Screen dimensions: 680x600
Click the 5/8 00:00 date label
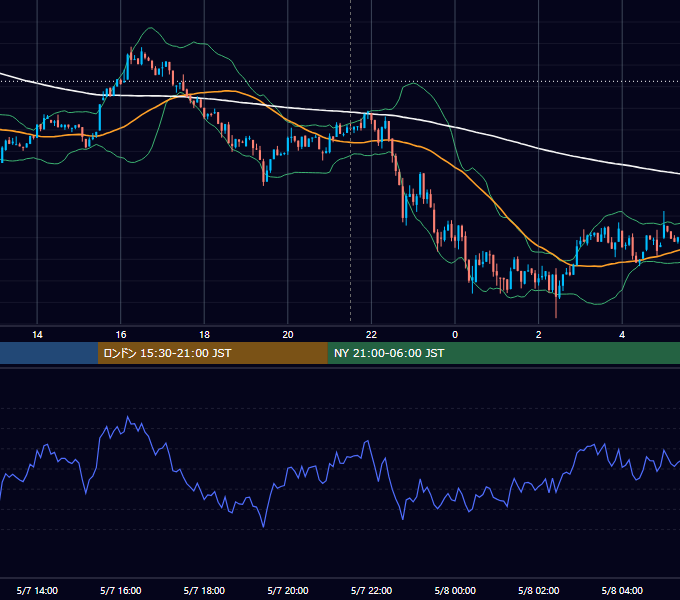(x=455, y=590)
